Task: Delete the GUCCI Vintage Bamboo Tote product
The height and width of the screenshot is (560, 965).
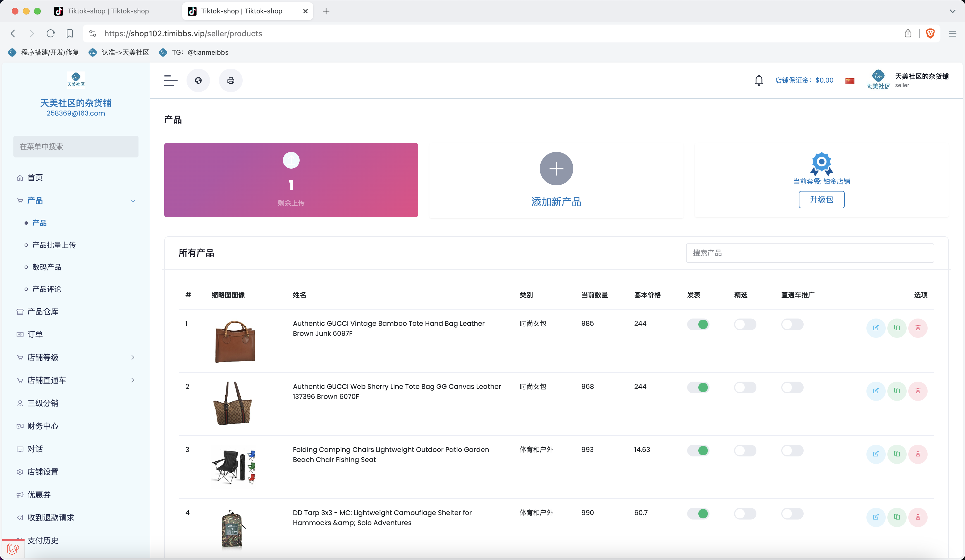Action: pos(918,328)
